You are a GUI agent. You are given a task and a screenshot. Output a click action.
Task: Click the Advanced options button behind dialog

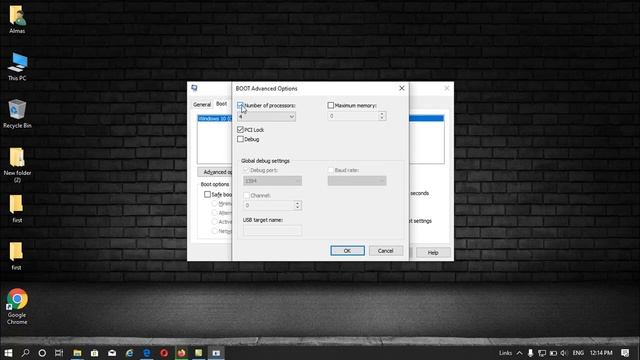(215, 172)
